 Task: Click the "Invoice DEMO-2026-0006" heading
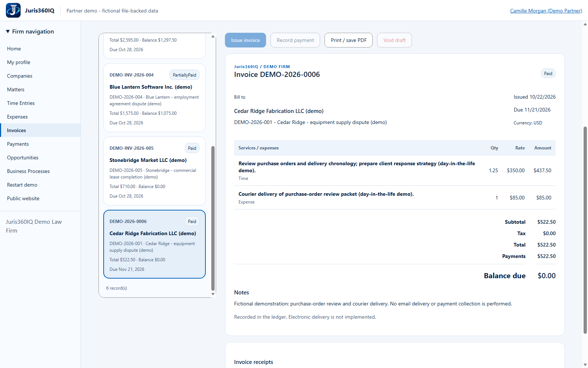[277, 75]
